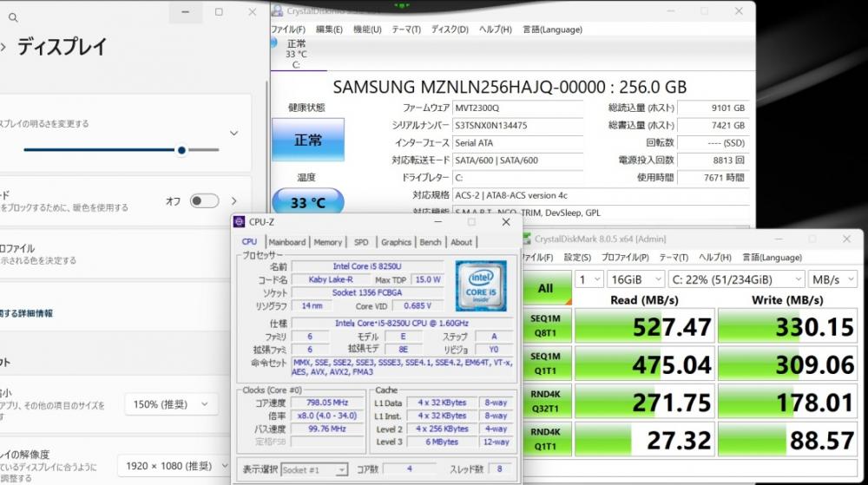Click the CrystalDiskInfo title bar app icon

tap(278, 10)
